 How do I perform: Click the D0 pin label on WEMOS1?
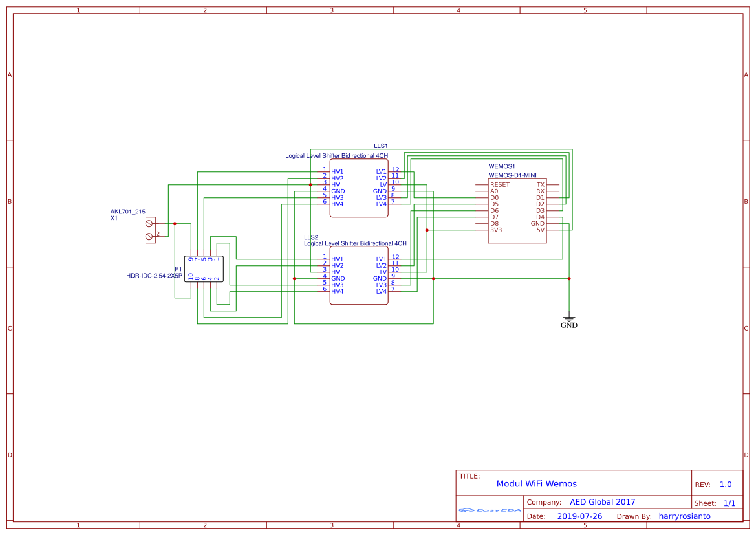pos(495,198)
